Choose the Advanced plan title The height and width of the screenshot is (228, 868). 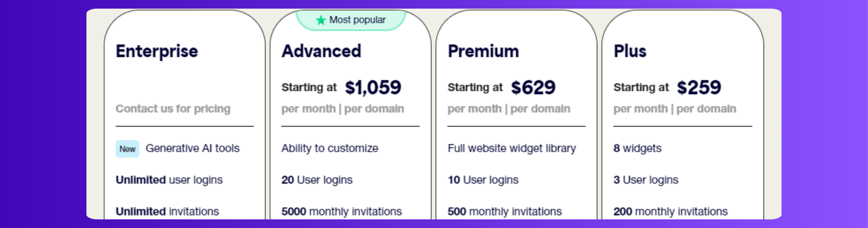pos(321,51)
